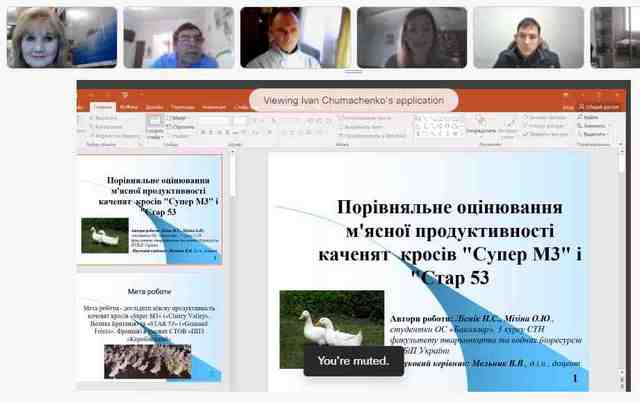
Task: Select the young man in dark jacket video tile
Action: [x=529, y=37]
